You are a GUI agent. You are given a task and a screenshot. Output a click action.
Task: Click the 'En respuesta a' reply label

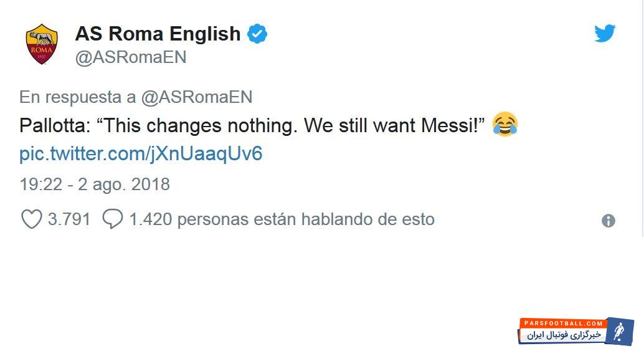tap(78, 97)
